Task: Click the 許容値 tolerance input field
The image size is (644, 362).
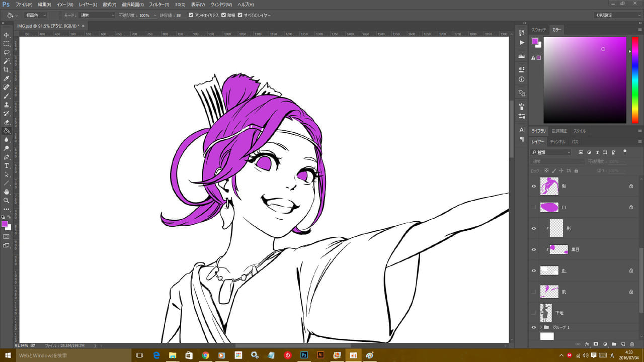Action: 179,16
